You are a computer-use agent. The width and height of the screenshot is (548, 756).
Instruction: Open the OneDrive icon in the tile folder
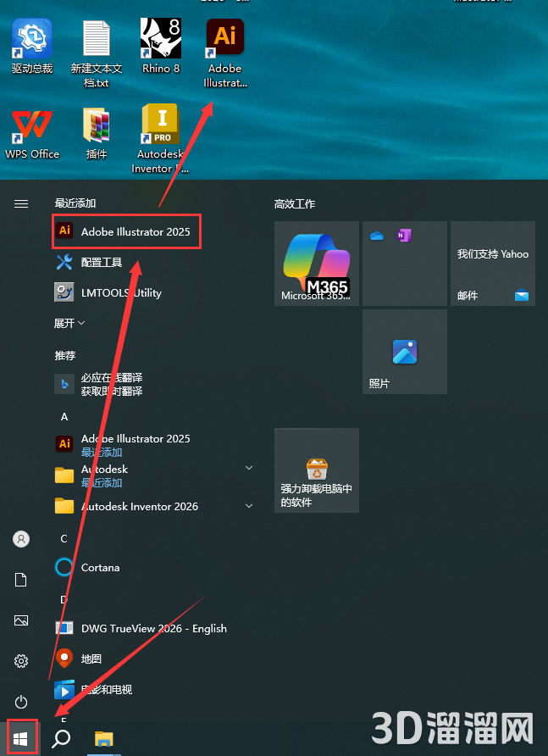[376, 236]
